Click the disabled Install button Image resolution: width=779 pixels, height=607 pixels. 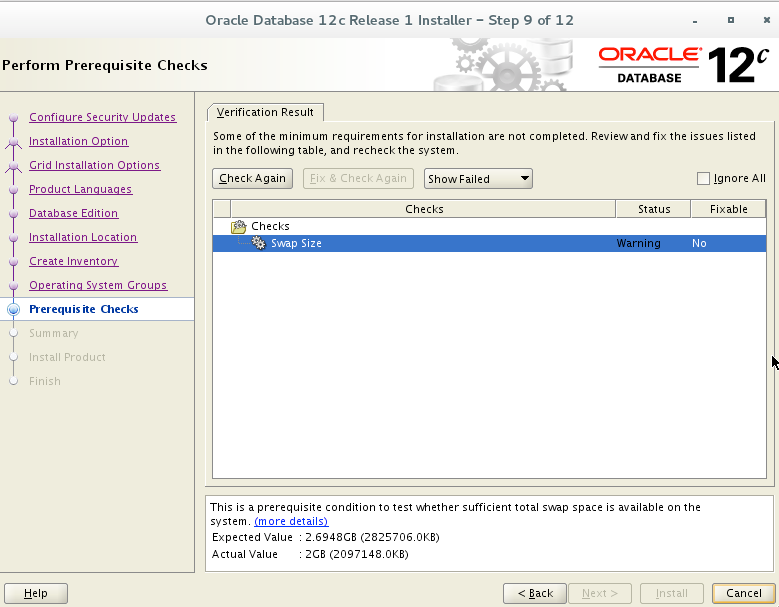672,593
